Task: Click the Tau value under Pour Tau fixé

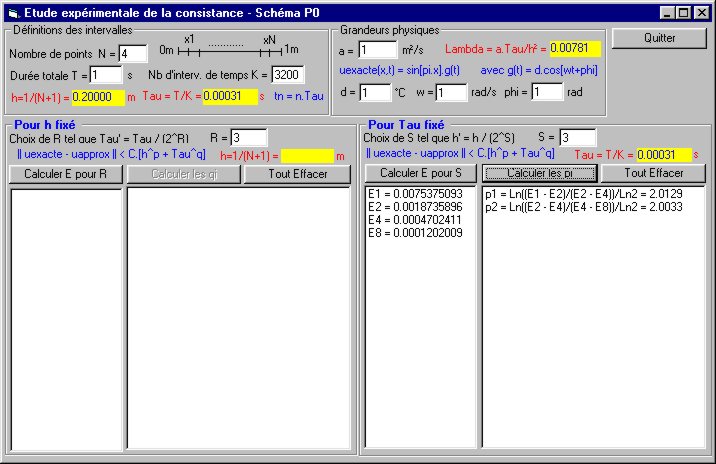Action: pos(664,155)
